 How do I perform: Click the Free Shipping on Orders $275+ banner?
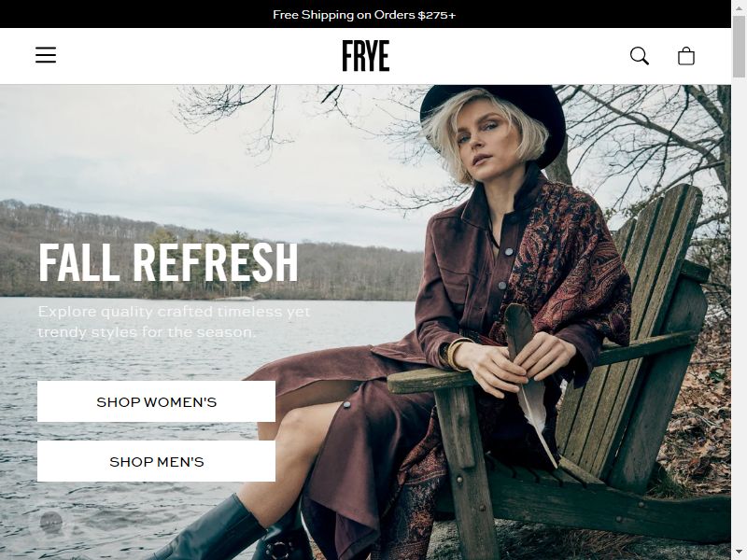point(364,14)
